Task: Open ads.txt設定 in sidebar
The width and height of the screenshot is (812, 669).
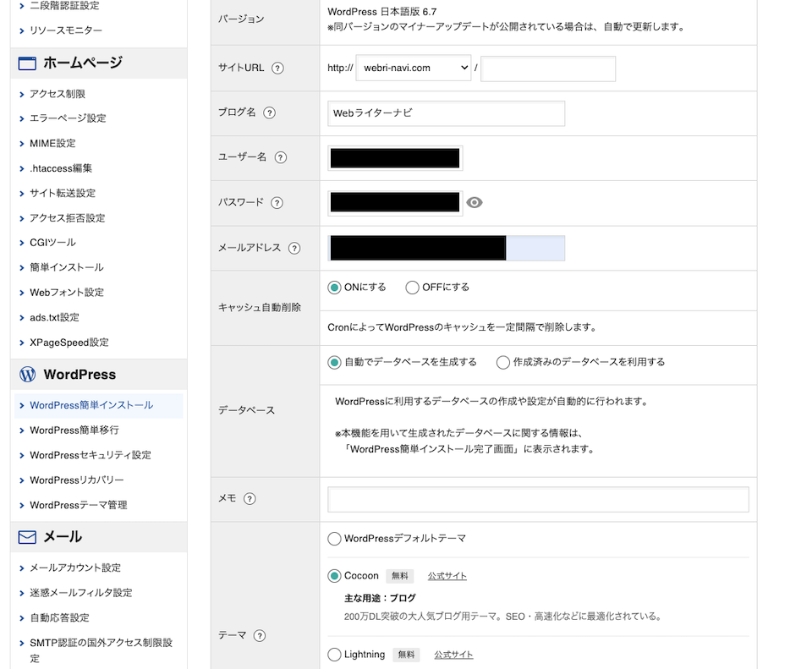Action: click(54, 317)
